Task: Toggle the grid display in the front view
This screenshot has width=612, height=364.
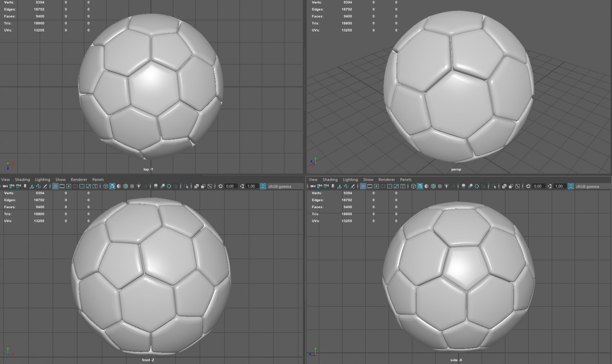Action: (x=56, y=186)
